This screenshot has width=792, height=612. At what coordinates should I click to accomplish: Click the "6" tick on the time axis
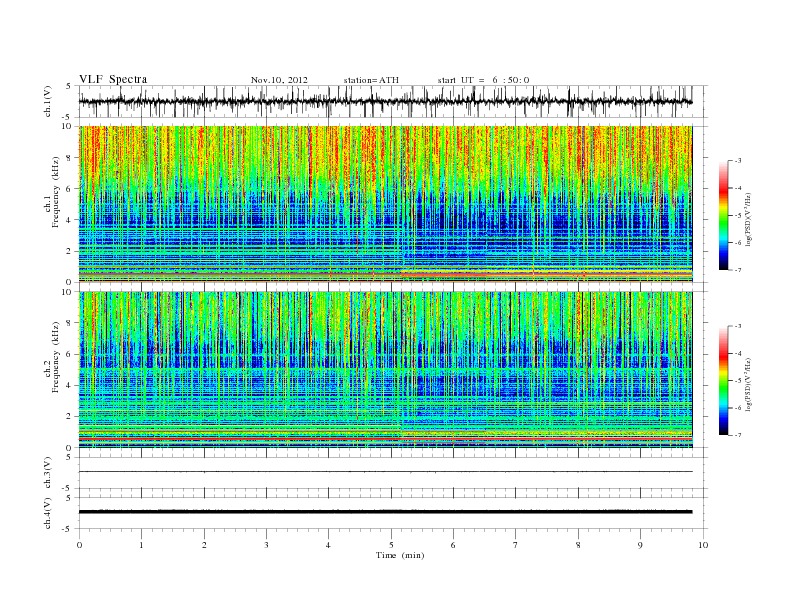[x=453, y=545]
